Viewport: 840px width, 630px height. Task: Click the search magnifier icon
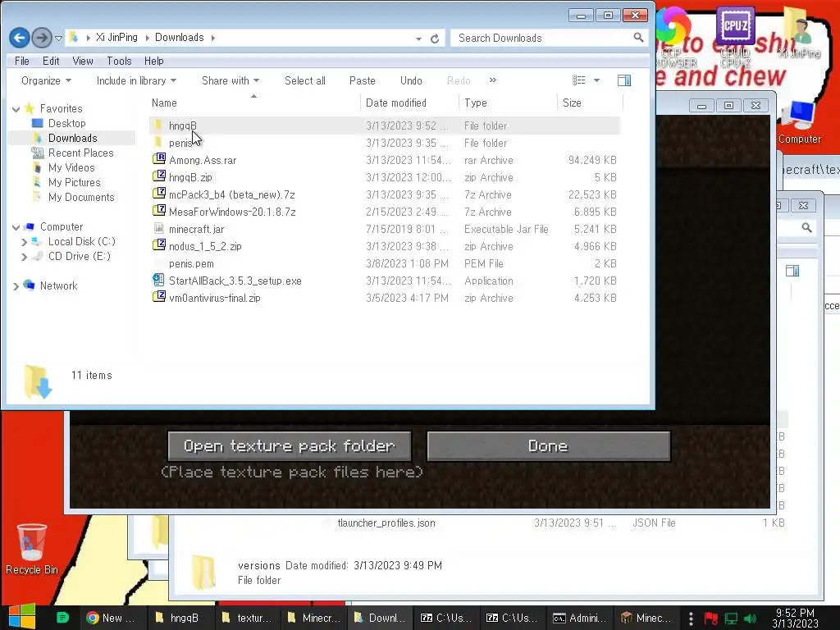click(638, 38)
